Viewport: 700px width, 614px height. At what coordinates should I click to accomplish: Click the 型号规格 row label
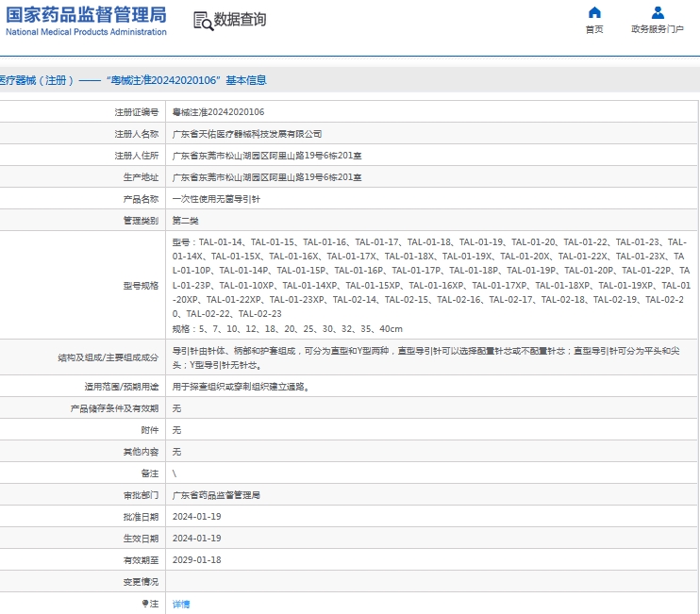142,286
